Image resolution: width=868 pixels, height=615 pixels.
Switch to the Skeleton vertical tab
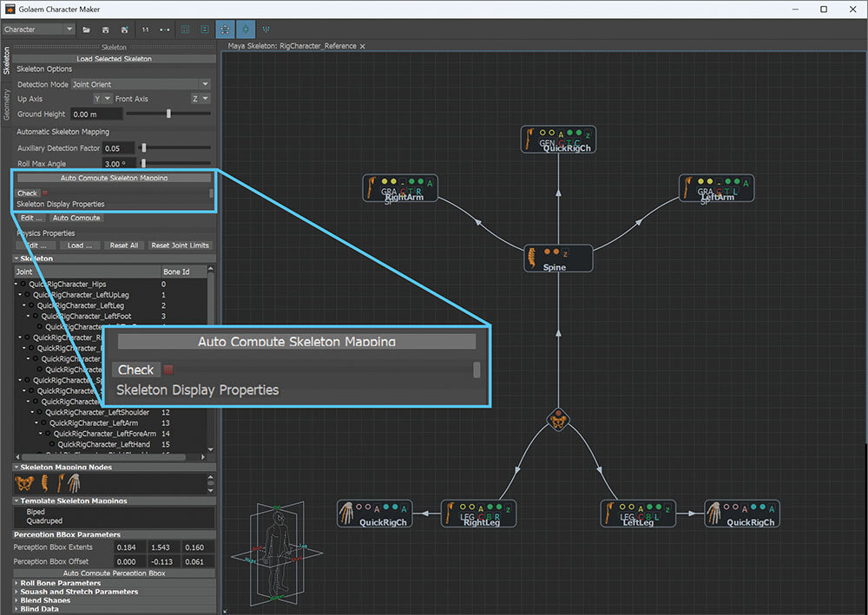coord(7,61)
